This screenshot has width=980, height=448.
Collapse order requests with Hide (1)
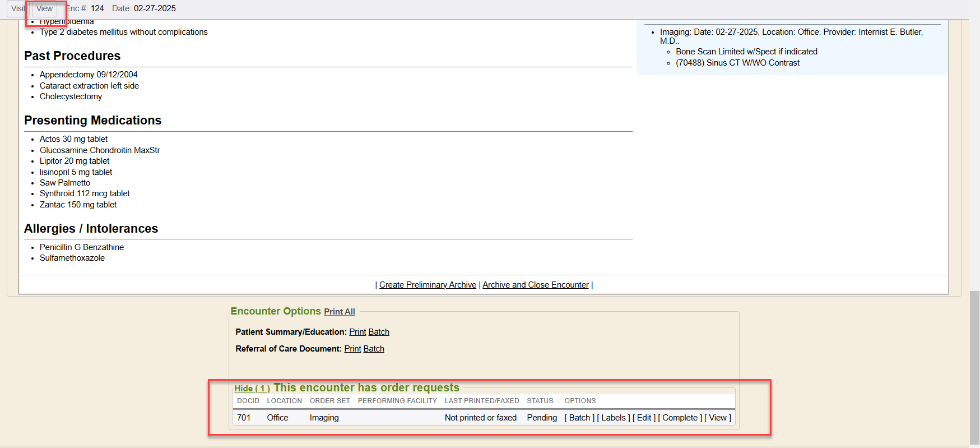252,389
